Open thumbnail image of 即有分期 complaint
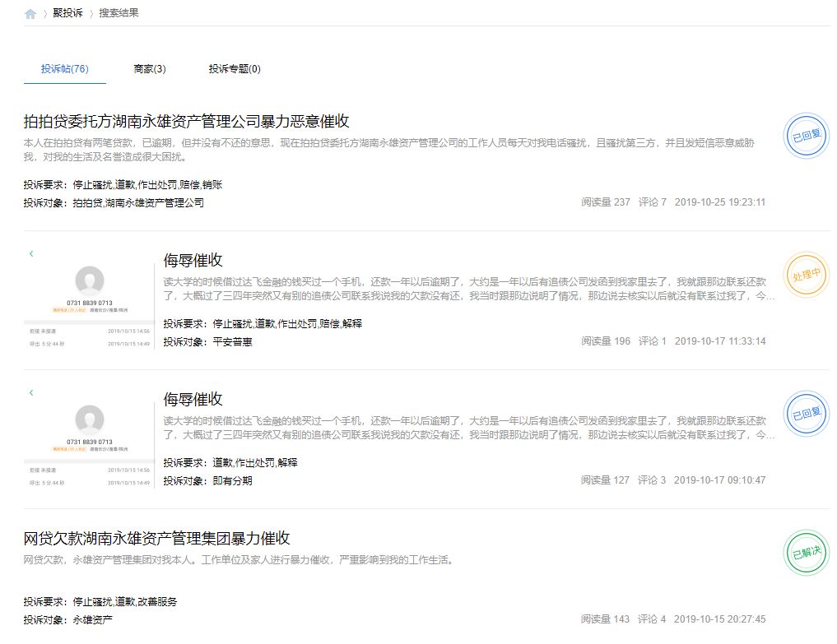The image size is (837, 644). pyautogui.click(x=89, y=438)
